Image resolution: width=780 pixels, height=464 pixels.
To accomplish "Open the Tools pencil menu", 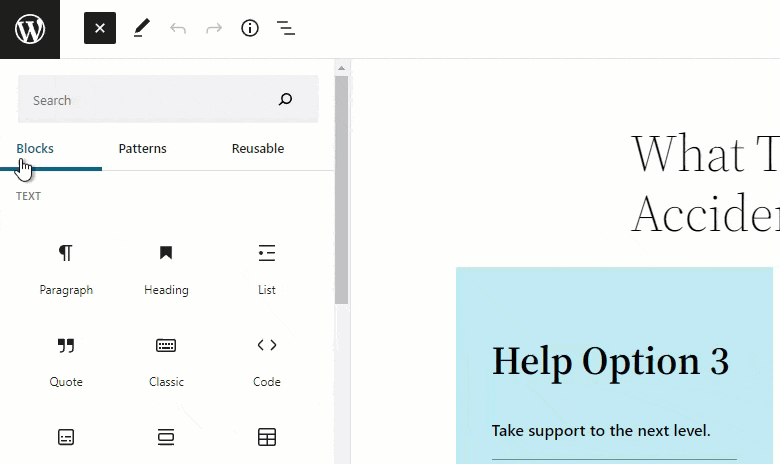I will [x=142, y=28].
